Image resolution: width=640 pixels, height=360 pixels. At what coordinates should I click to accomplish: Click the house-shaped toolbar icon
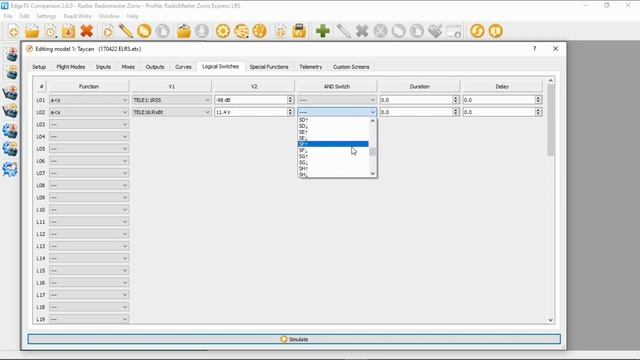pyautogui.click(x=280, y=31)
